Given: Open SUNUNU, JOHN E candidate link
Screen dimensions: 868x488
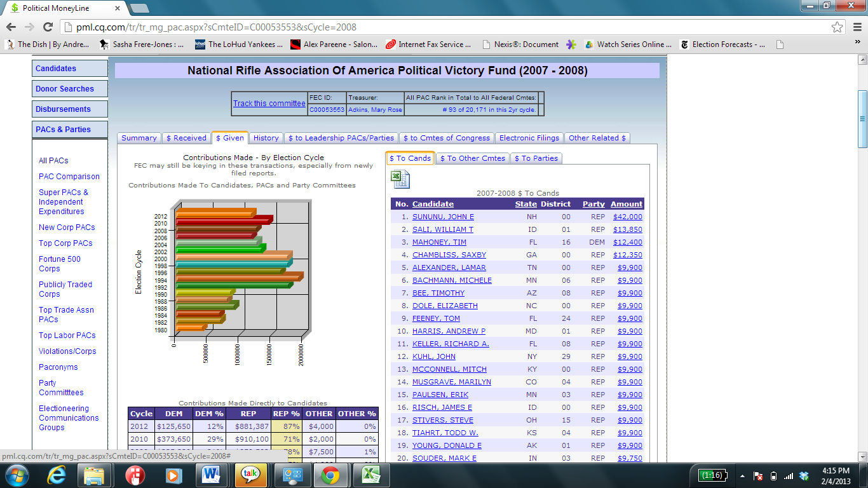Looking at the screenshot, I should tap(443, 217).
